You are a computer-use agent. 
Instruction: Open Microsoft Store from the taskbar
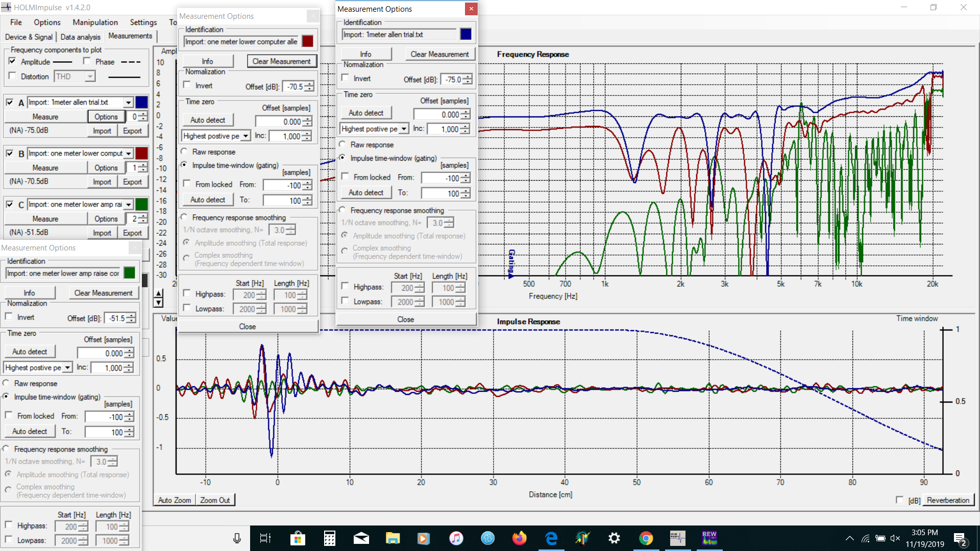298,538
